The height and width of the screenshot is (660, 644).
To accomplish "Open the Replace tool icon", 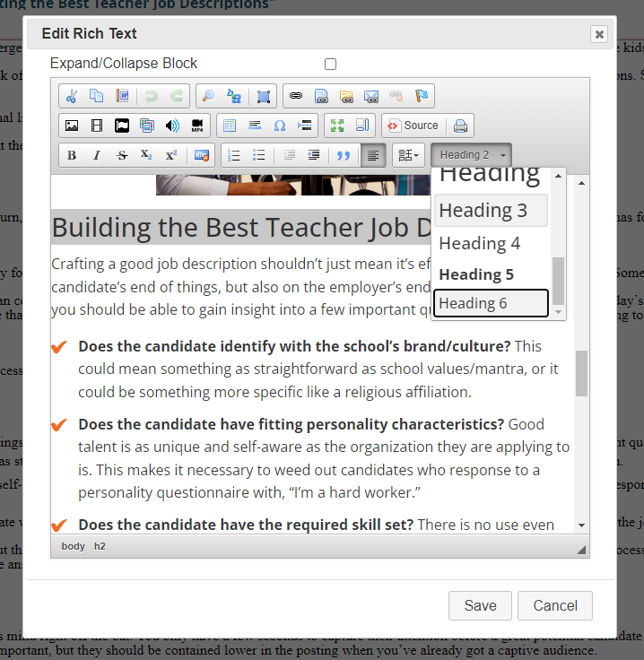I will point(233,96).
